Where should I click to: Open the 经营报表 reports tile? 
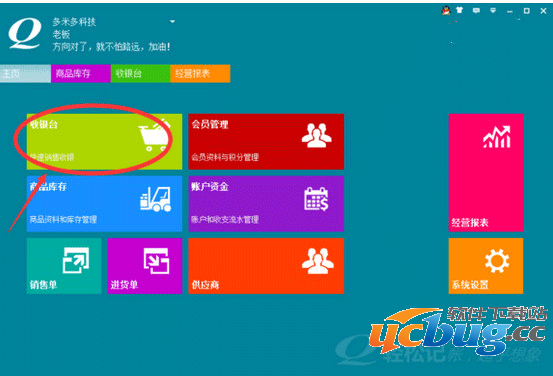tap(486, 172)
